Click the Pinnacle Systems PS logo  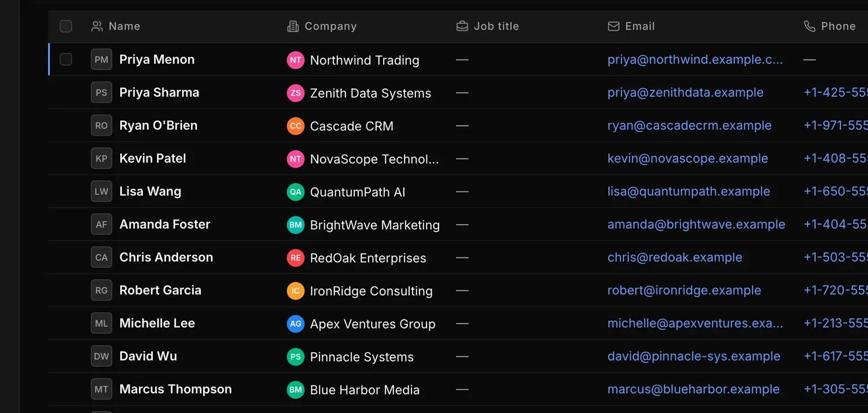pos(296,357)
